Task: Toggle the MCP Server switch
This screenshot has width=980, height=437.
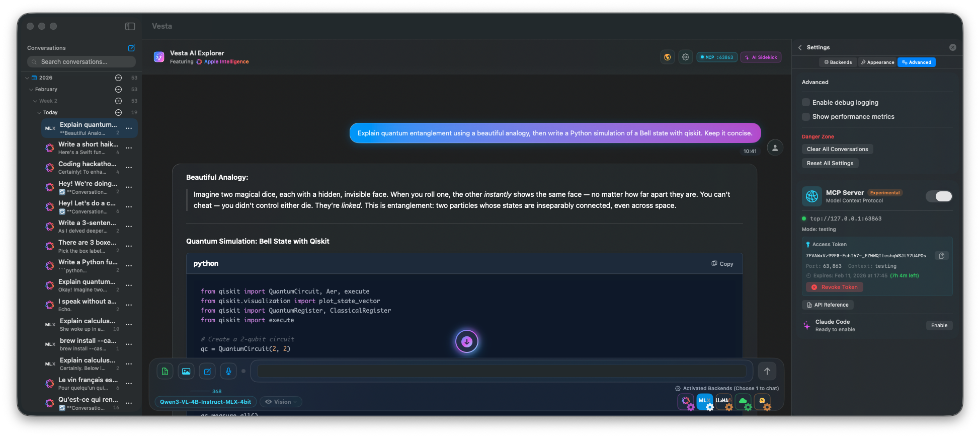Action: [x=939, y=196]
